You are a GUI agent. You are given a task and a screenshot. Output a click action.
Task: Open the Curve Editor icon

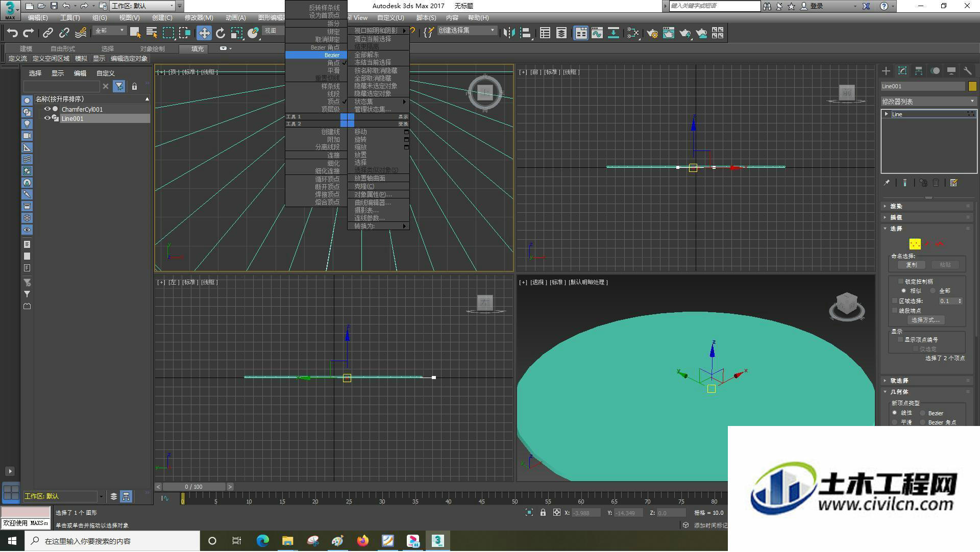(x=597, y=33)
